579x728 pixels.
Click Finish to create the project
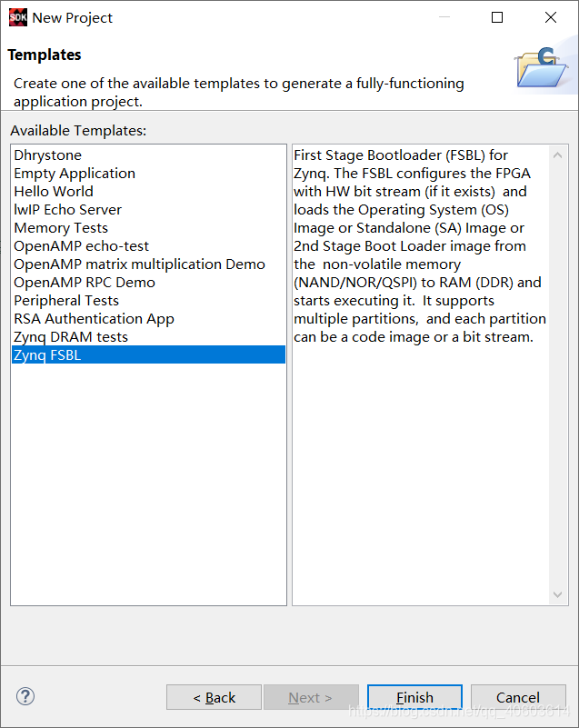pyautogui.click(x=414, y=697)
